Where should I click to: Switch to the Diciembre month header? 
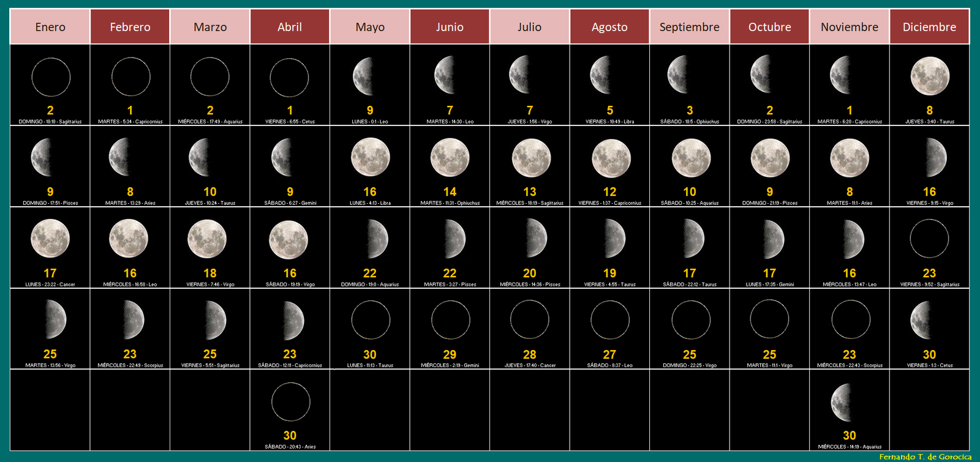click(929, 27)
